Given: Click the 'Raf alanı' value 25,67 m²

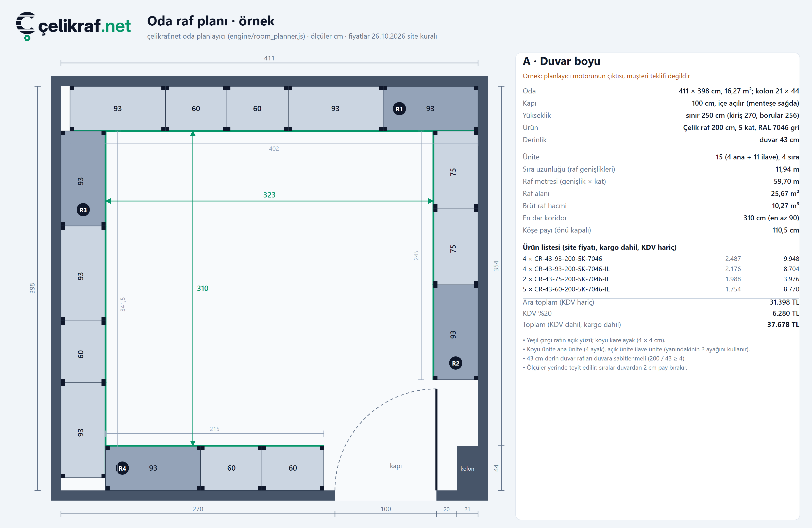Looking at the screenshot, I should pyautogui.click(x=785, y=193).
